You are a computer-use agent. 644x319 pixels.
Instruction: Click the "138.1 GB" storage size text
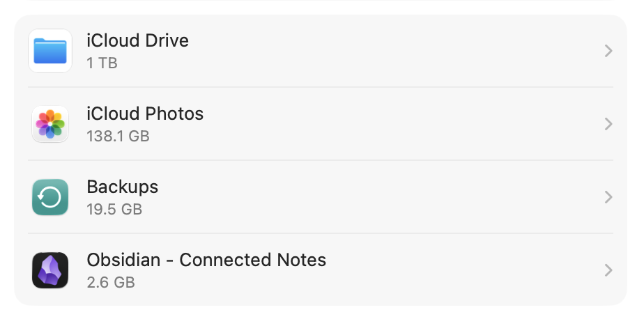[x=118, y=136]
